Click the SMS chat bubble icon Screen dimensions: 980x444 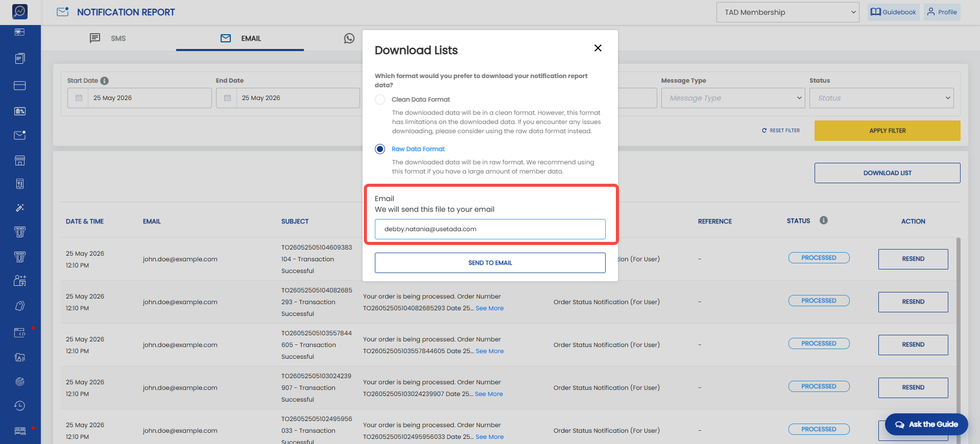click(x=95, y=38)
